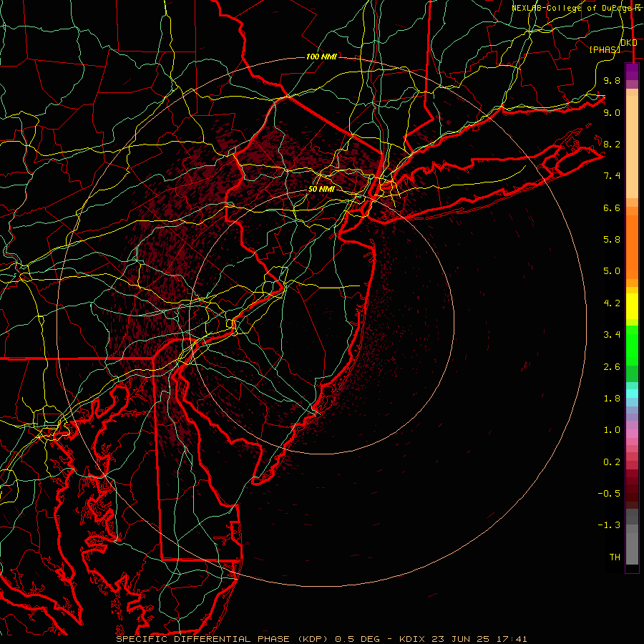Click the 1.0 value on the scale
Screen dimensions: 644x644
[x=612, y=430]
